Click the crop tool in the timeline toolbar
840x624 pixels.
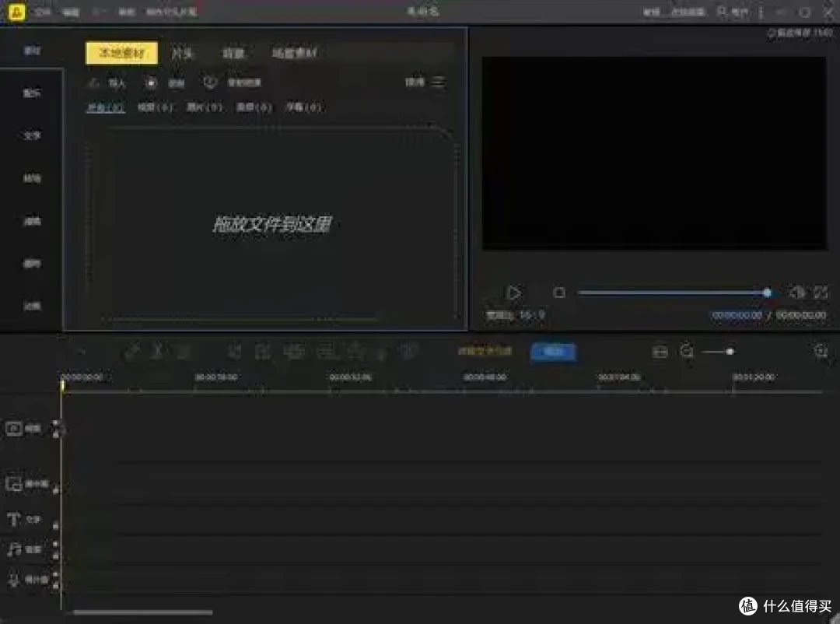pos(234,352)
